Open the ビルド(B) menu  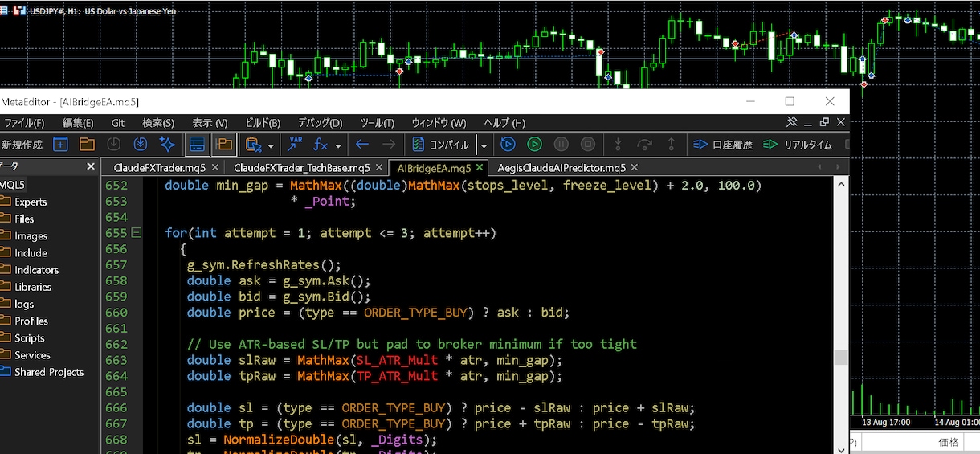pos(263,123)
